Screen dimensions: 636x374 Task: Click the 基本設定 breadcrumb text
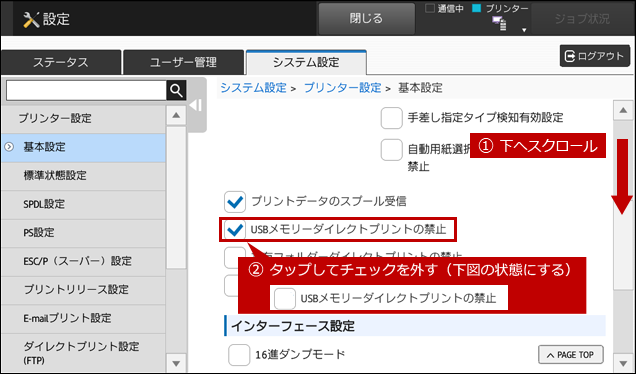coord(420,88)
